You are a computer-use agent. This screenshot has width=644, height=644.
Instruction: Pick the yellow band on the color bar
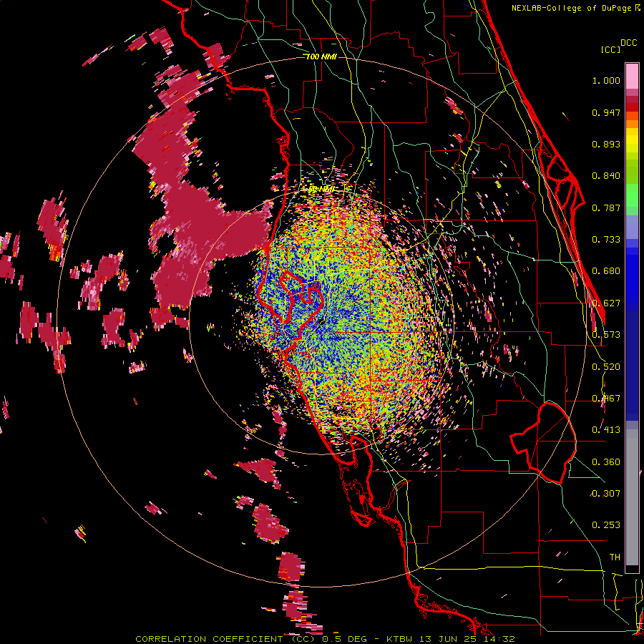click(x=632, y=141)
